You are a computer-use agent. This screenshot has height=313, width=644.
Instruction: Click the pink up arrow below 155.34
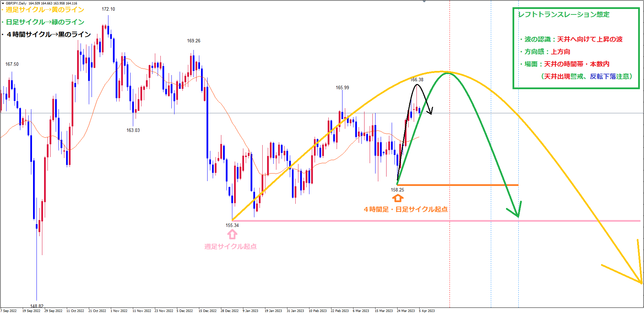tap(232, 234)
